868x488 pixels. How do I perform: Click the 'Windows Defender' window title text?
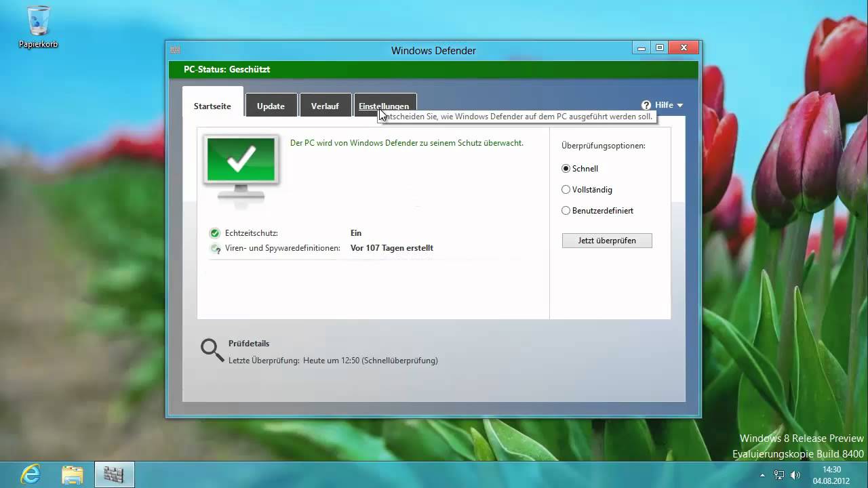coord(433,51)
